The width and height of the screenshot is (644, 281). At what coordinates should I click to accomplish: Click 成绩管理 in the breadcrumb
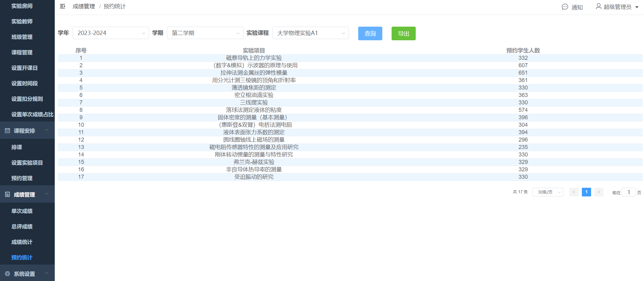click(84, 7)
